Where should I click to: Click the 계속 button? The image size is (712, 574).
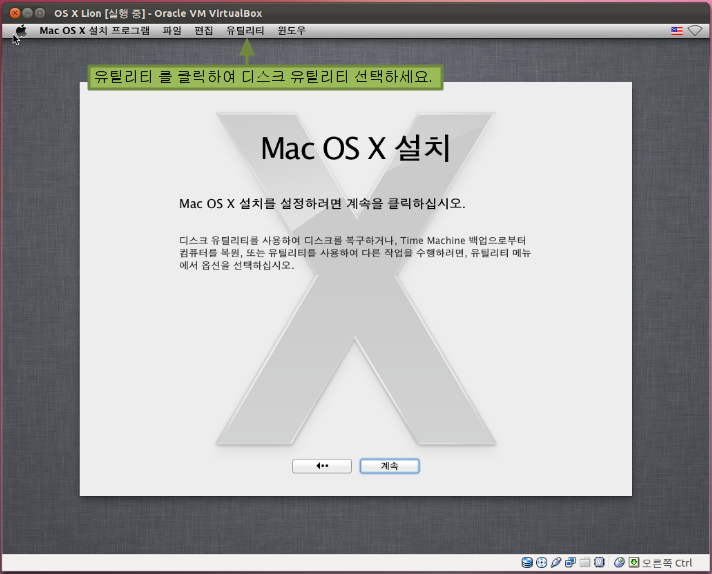(390, 466)
